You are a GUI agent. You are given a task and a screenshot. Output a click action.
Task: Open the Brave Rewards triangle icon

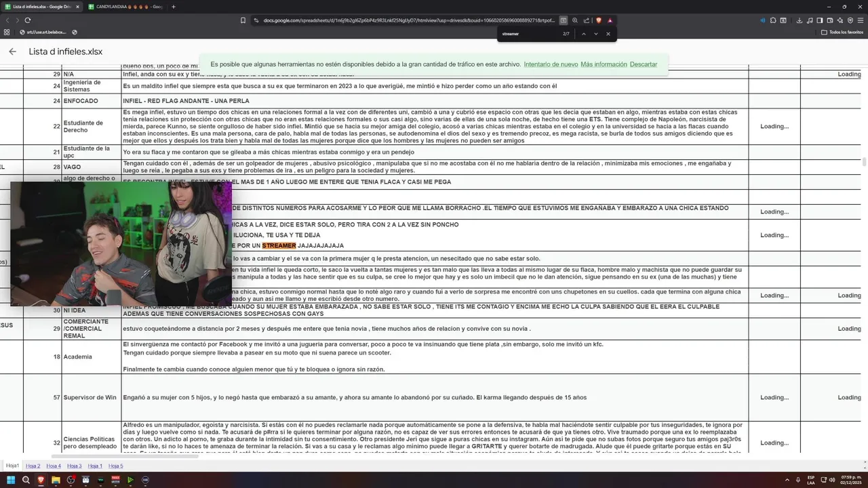tap(610, 20)
